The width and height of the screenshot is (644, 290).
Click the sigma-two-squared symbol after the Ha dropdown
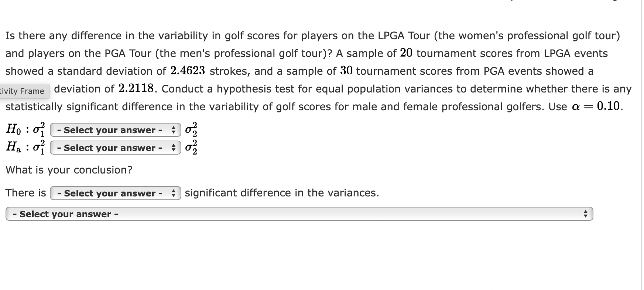tap(191, 148)
